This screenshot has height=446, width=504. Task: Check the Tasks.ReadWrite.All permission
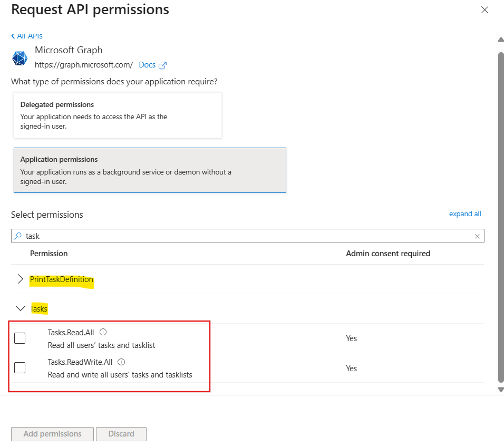20,367
